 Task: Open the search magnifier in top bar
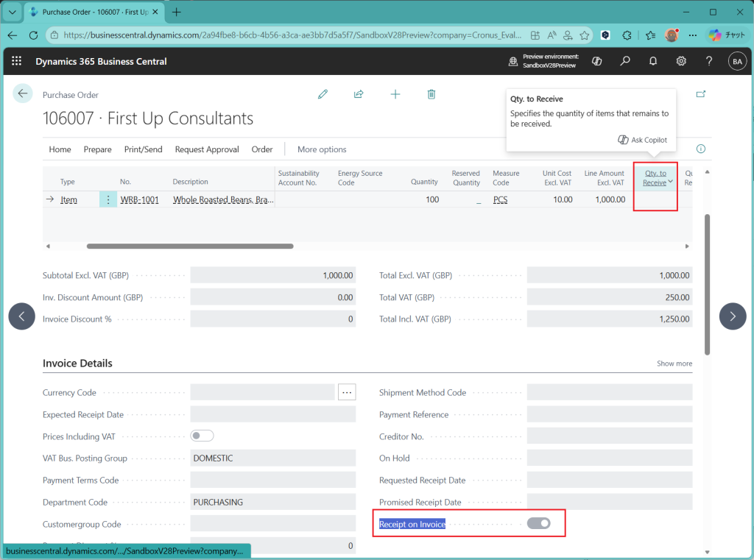[x=625, y=61]
